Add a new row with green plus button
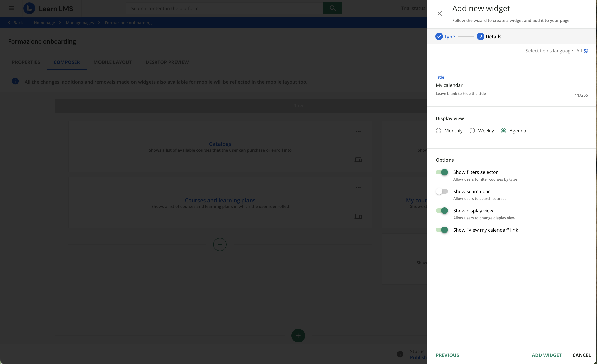The width and height of the screenshot is (597, 364). click(x=298, y=336)
